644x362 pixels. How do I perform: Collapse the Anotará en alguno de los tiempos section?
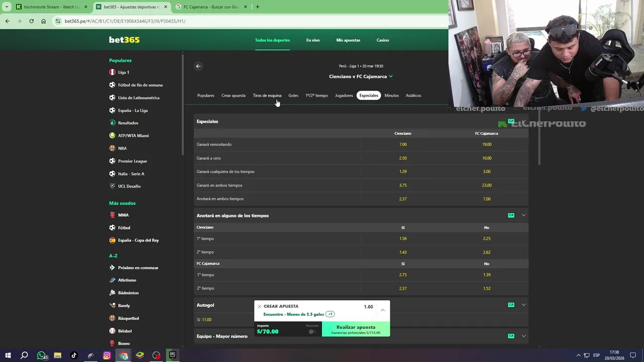click(524, 215)
